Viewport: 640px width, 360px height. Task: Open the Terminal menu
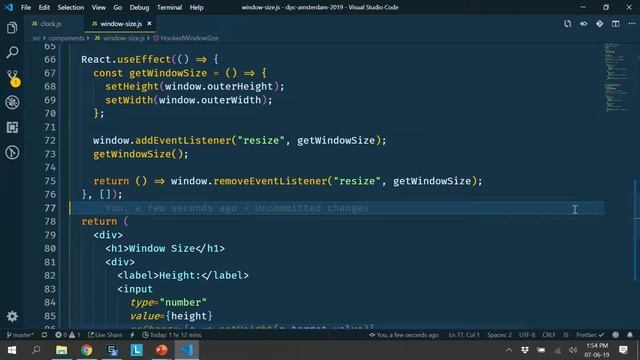(x=169, y=7)
